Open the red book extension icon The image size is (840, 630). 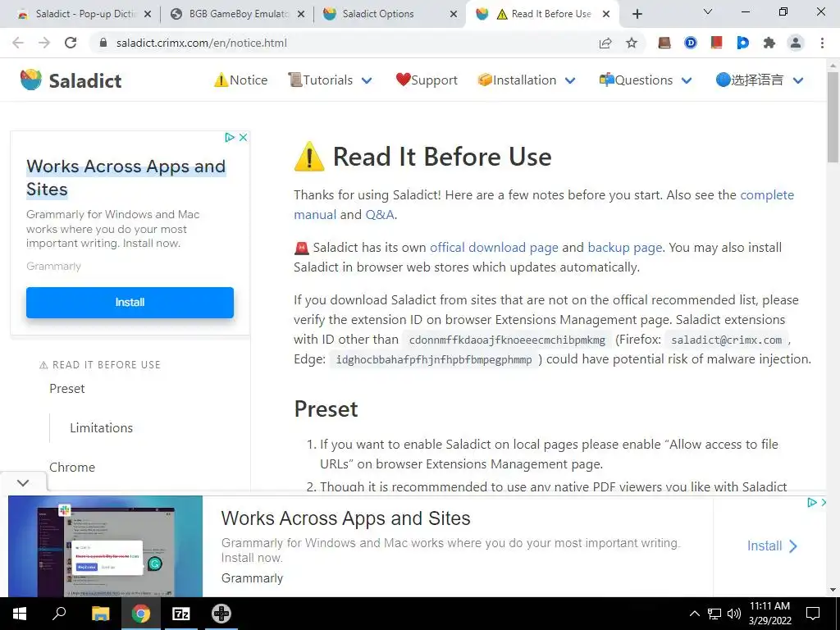tap(716, 43)
